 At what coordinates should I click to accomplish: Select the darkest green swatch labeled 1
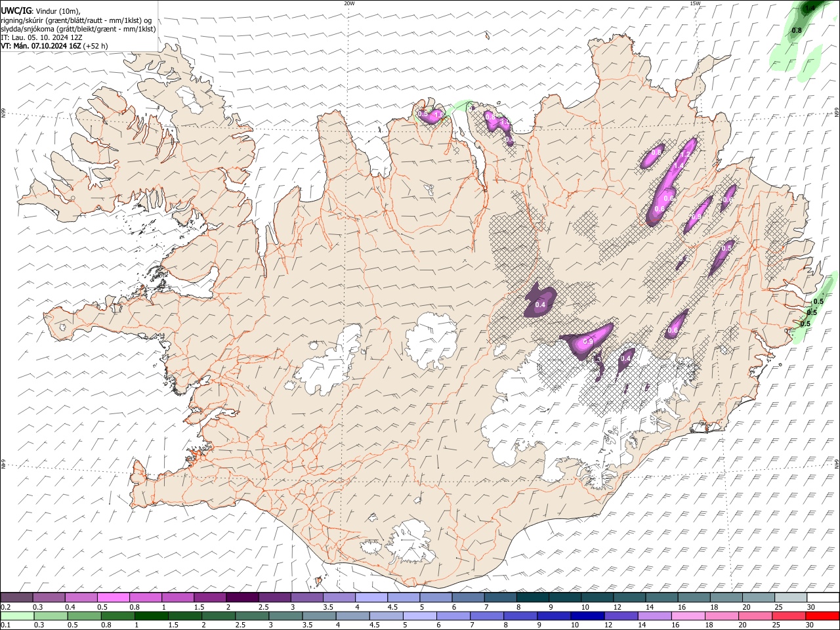[x=151, y=616]
